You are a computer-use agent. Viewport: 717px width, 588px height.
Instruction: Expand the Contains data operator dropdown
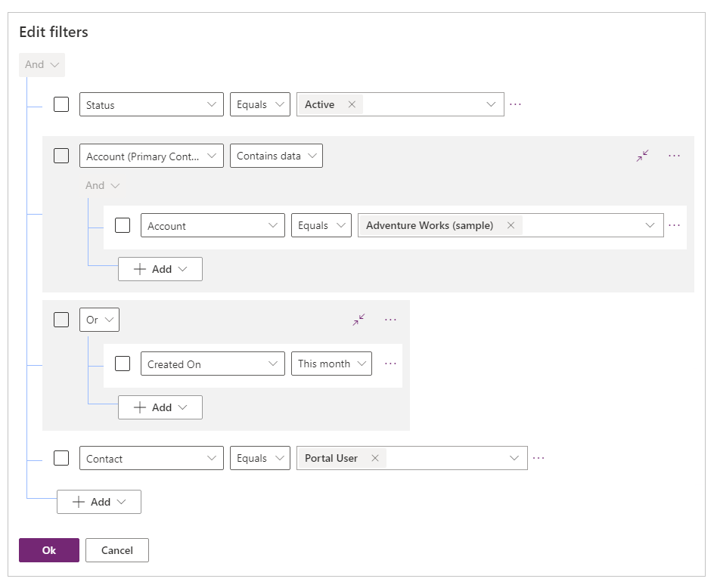276,156
